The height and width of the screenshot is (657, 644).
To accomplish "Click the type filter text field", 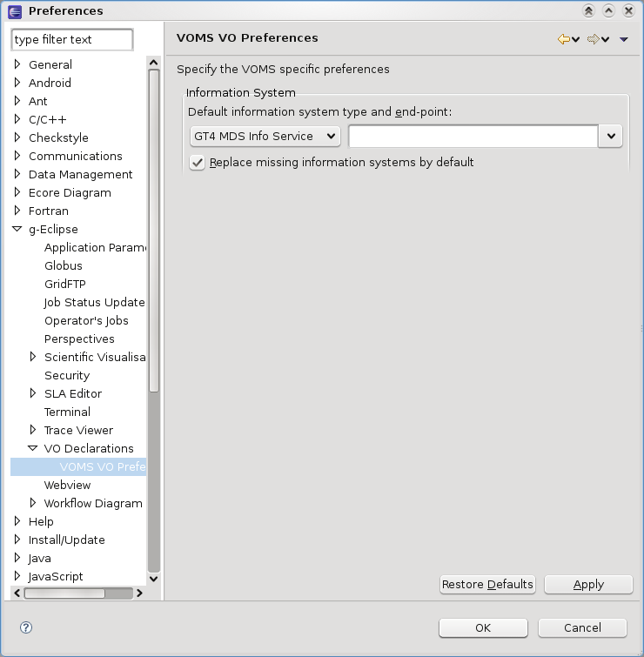I will tap(72, 39).
